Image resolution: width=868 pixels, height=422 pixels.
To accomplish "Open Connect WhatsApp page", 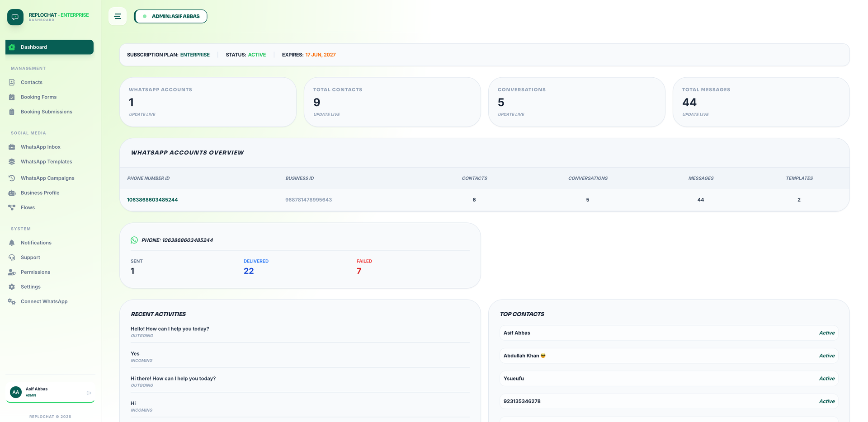I will point(49,301).
